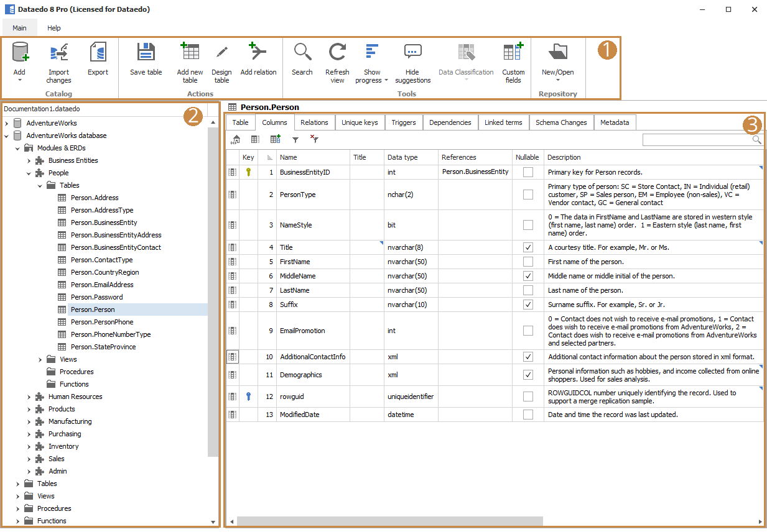Open the Schema Changes tab
This screenshot has height=532, width=767.
[x=561, y=122]
